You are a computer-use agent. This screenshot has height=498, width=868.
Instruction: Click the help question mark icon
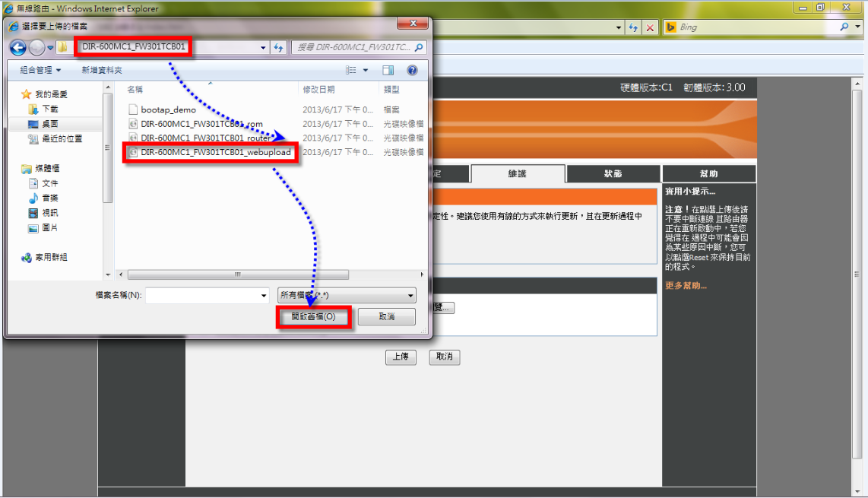[x=412, y=70]
